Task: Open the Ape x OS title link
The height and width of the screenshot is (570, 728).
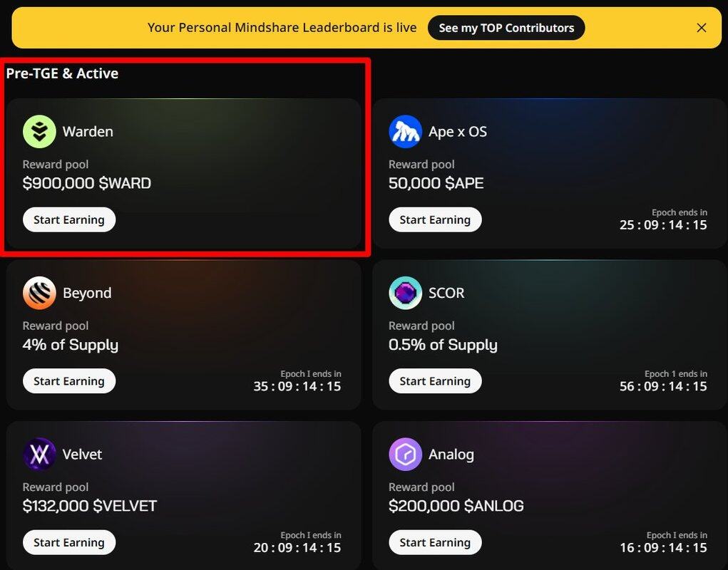Action: pyautogui.click(x=458, y=132)
